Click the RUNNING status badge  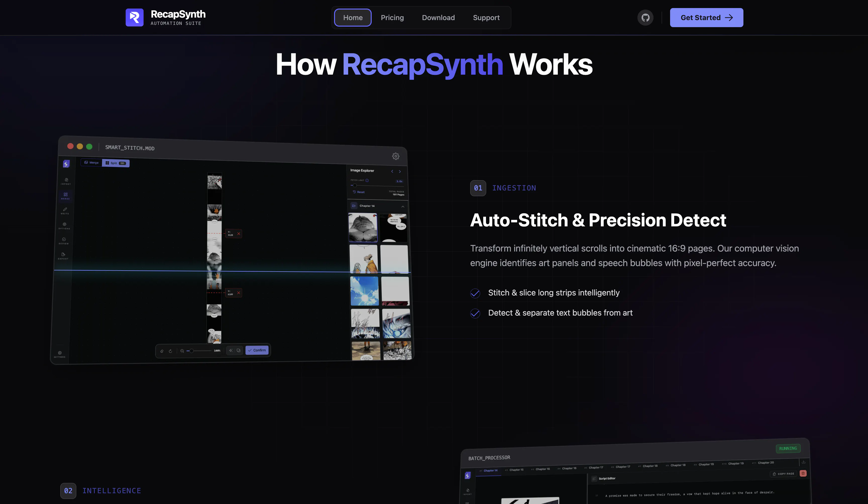(x=788, y=448)
